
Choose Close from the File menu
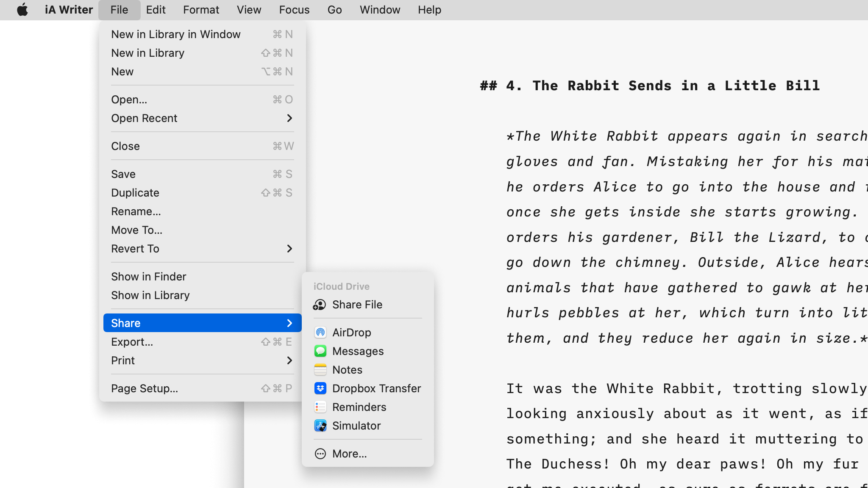click(203, 146)
